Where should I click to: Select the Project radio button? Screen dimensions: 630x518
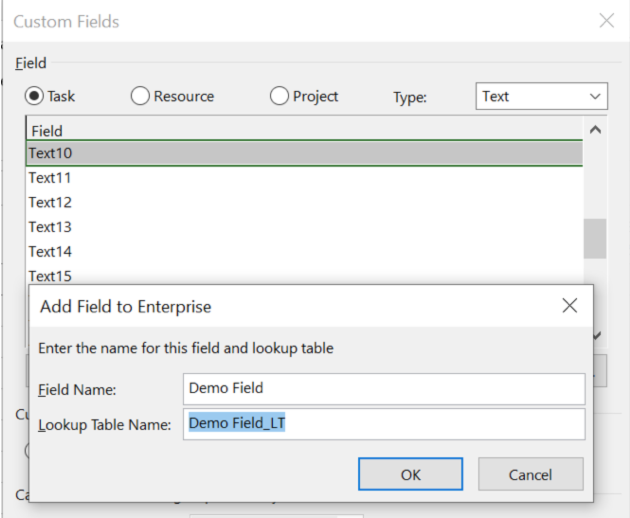pos(280,96)
